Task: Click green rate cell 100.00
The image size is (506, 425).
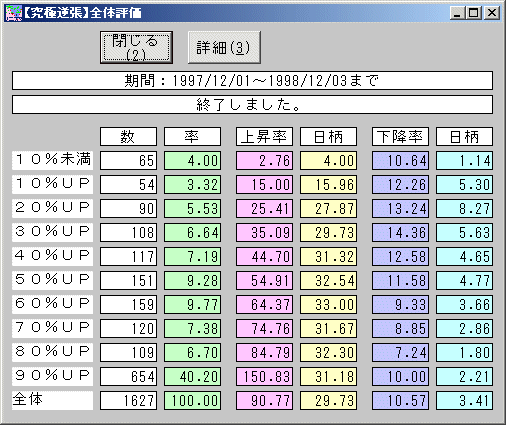Action: 192,400
